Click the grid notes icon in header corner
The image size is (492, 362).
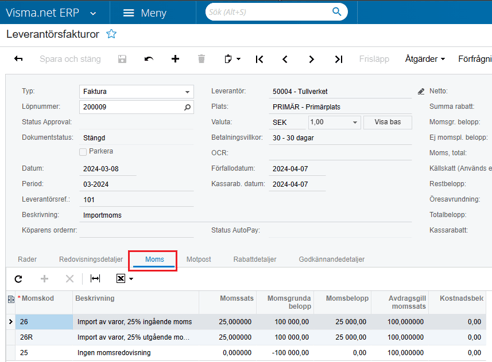(x=11, y=299)
